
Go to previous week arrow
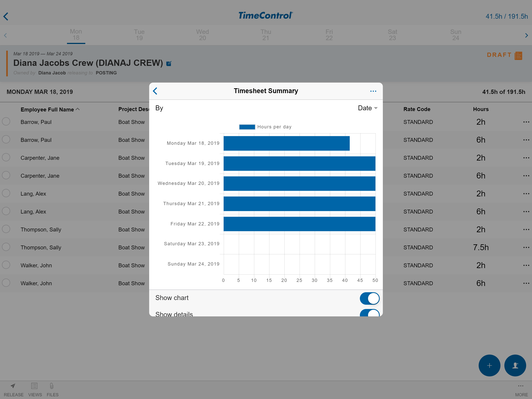pyautogui.click(x=5, y=35)
